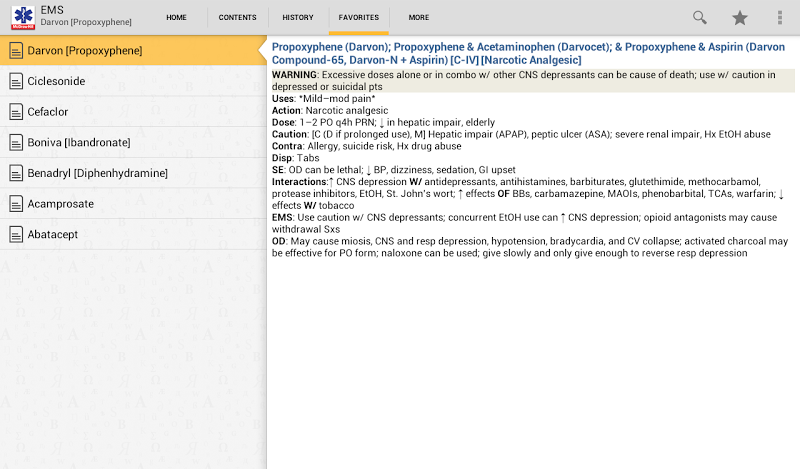This screenshot has height=469, width=800.
Task: Tap the favorites star icon
Action: 740,17
